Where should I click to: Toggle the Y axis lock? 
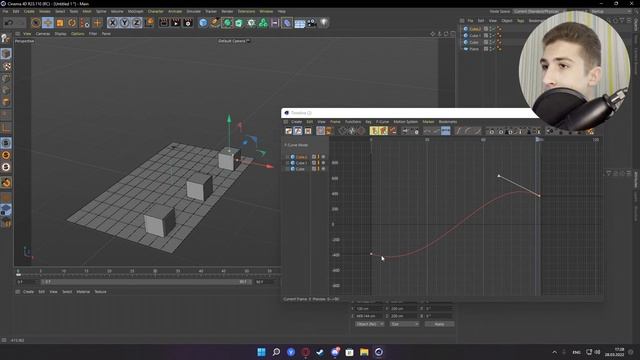point(124,23)
